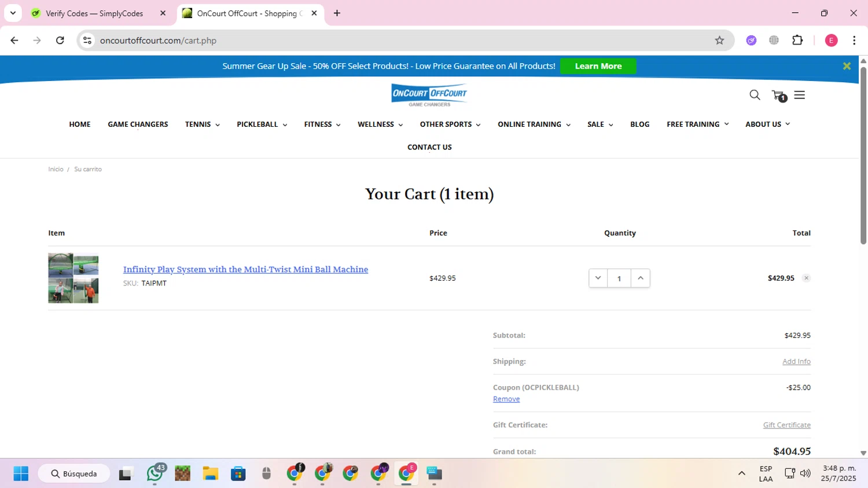Go to HOME in navigation

click(x=80, y=124)
